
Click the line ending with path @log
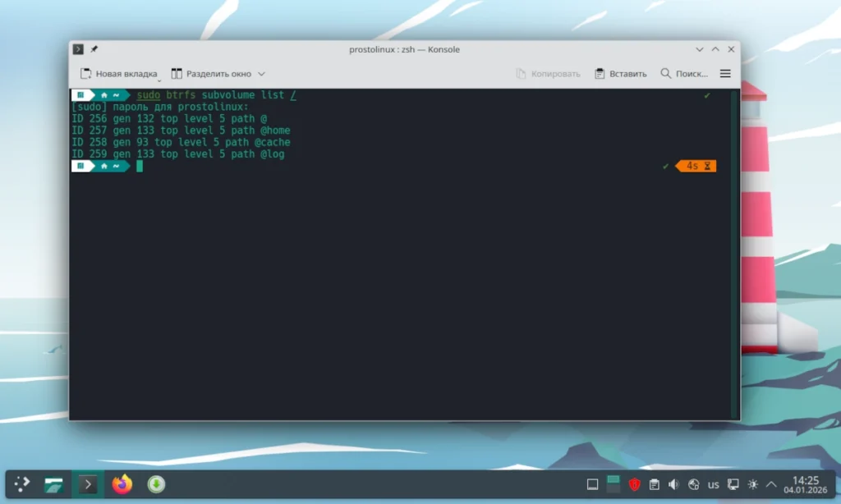point(178,153)
